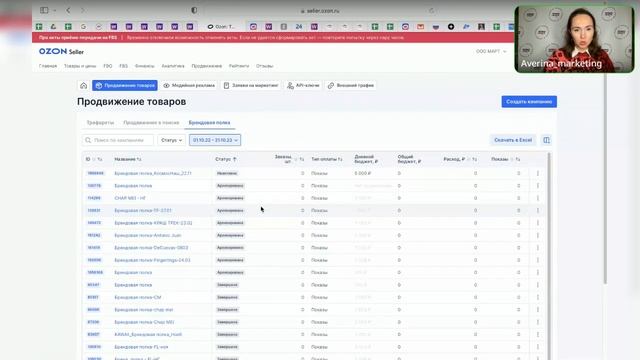Viewport: 640px width, 360px height.
Task: Click the seller.ozon.ru address bar
Action: pyautogui.click(x=320, y=11)
